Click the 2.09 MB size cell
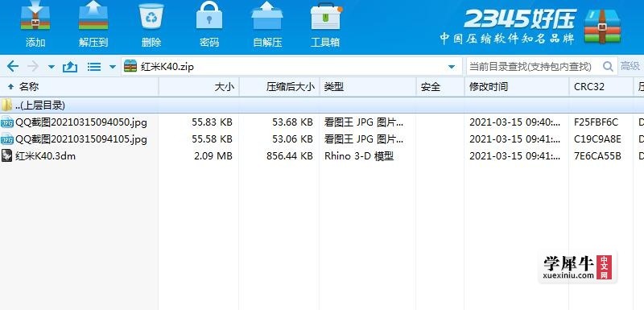The image size is (644, 310). [213, 156]
